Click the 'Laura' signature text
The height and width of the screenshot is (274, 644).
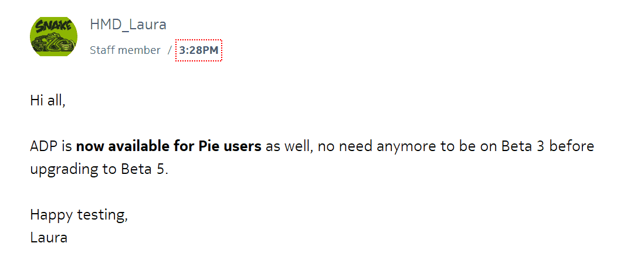[49, 238]
